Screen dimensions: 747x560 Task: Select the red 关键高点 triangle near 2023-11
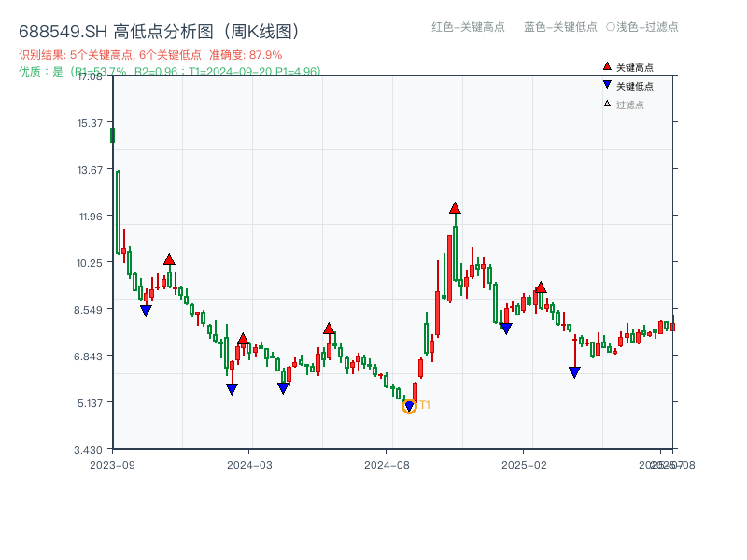pyautogui.click(x=170, y=259)
